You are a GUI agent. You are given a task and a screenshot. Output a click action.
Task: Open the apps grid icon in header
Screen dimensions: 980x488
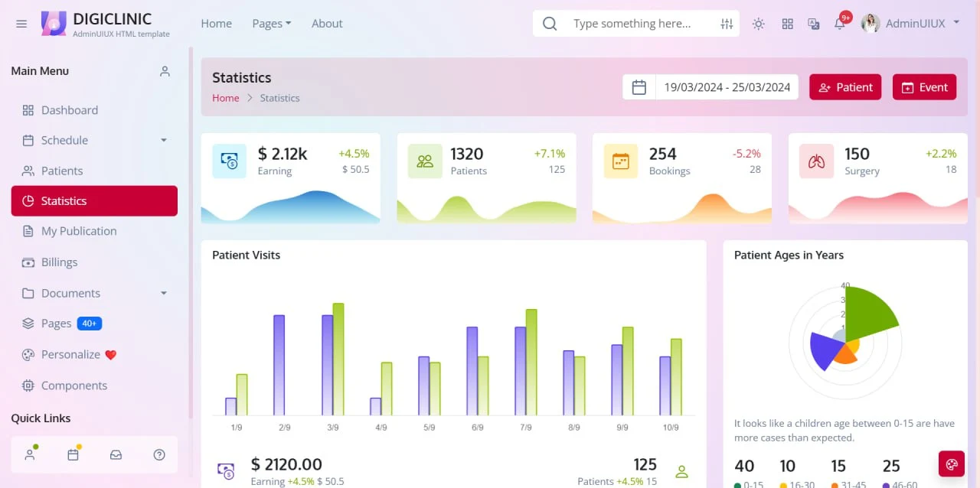787,24
